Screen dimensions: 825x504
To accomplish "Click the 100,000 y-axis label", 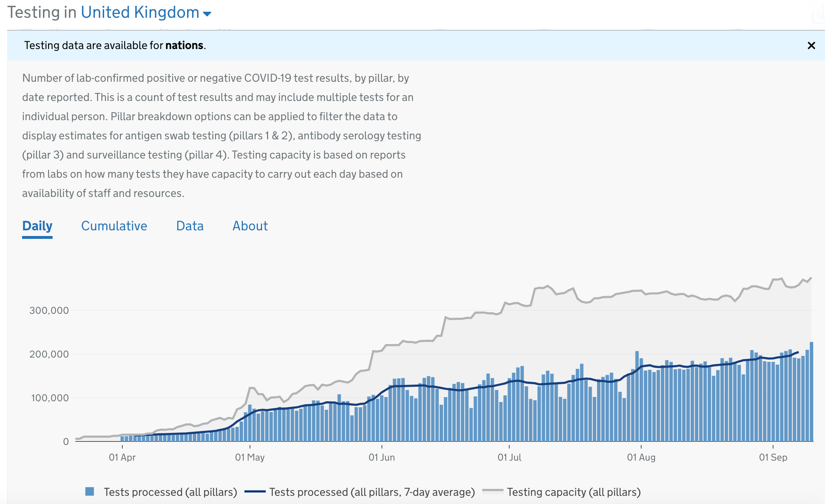I will [50, 398].
